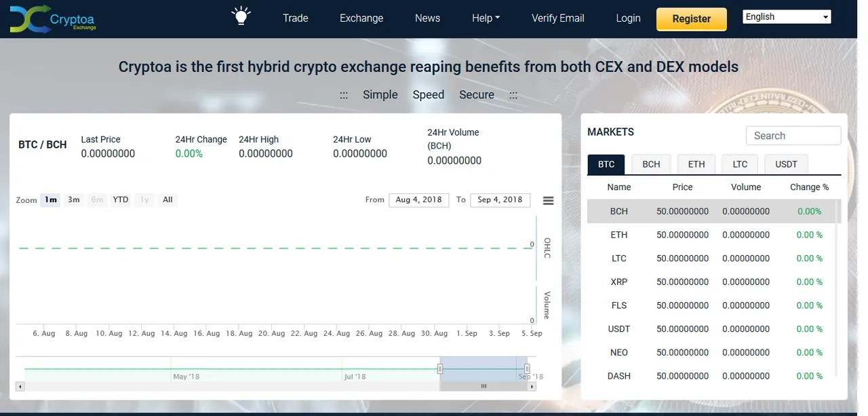Switch to the USDT markets tab
This screenshot has height=416, width=868.
pyautogui.click(x=787, y=164)
